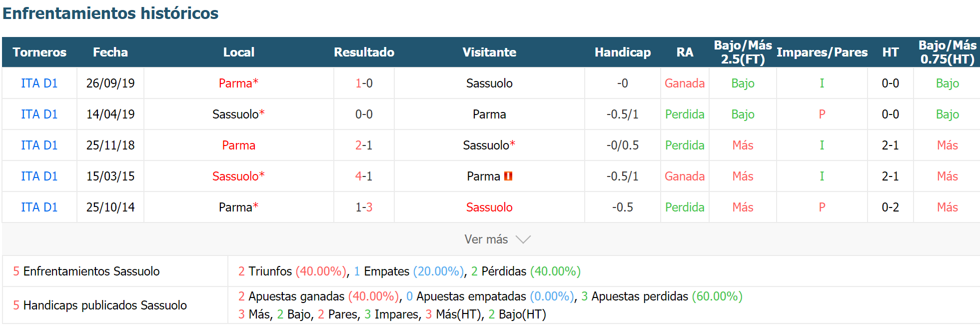Click the Impares/Pares column header
Image resolution: width=980 pixels, height=326 pixels.
(x=822, y=52)
